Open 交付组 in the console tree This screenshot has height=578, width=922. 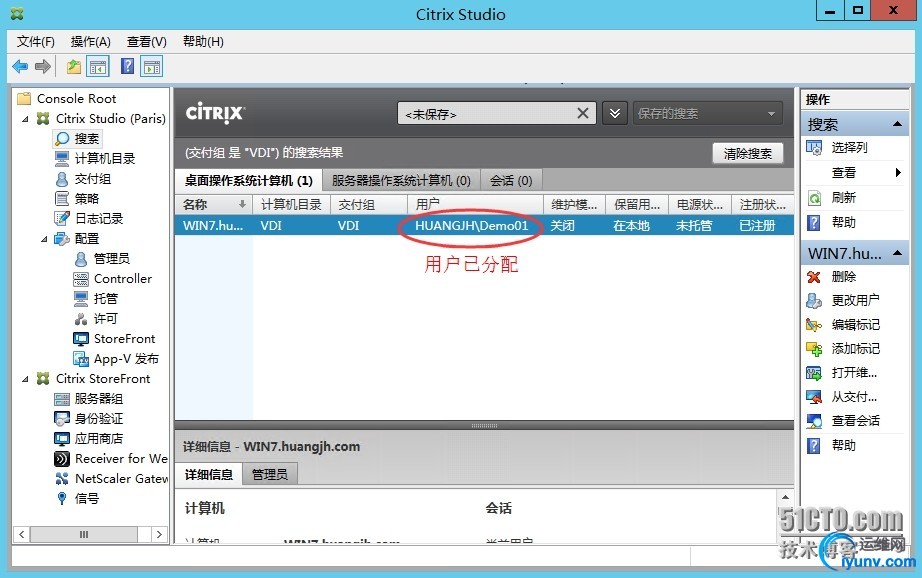(92, 179)
